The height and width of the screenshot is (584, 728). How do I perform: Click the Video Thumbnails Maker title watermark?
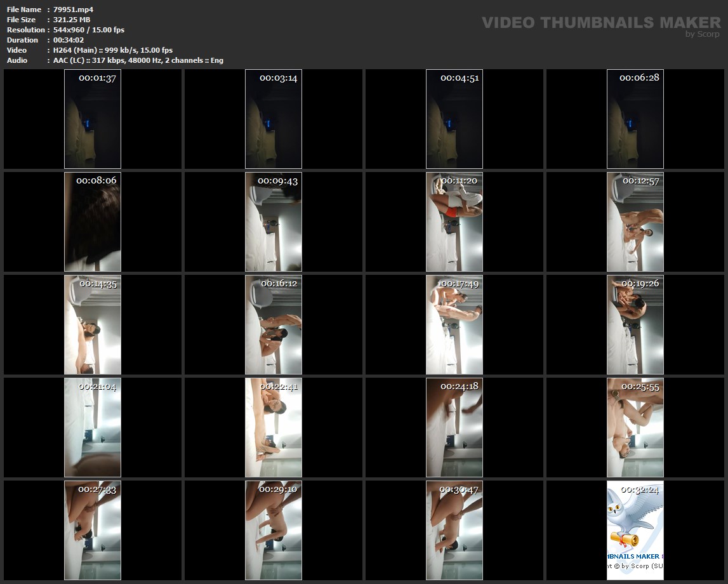point(600,23)
